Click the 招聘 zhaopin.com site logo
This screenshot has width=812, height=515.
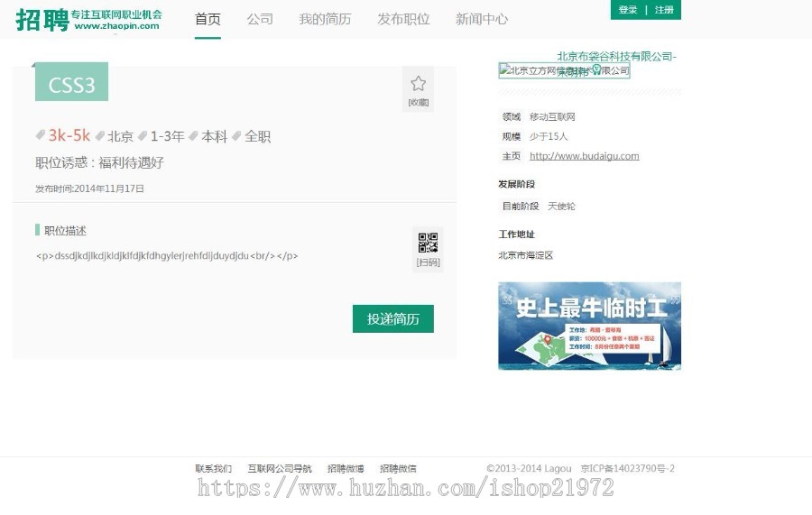click(88, 20)
